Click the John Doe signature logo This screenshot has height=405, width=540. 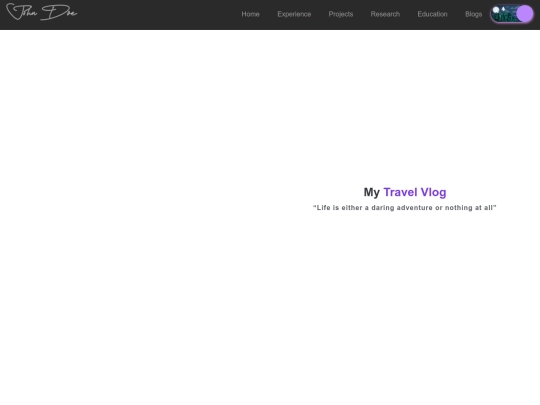click(x=41, y=12)
